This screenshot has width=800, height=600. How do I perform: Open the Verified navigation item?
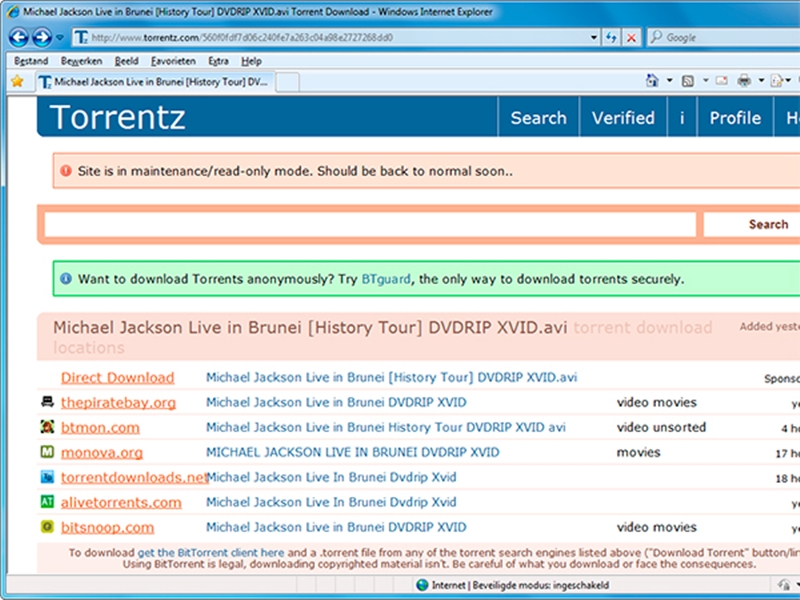tap(623, 118)
